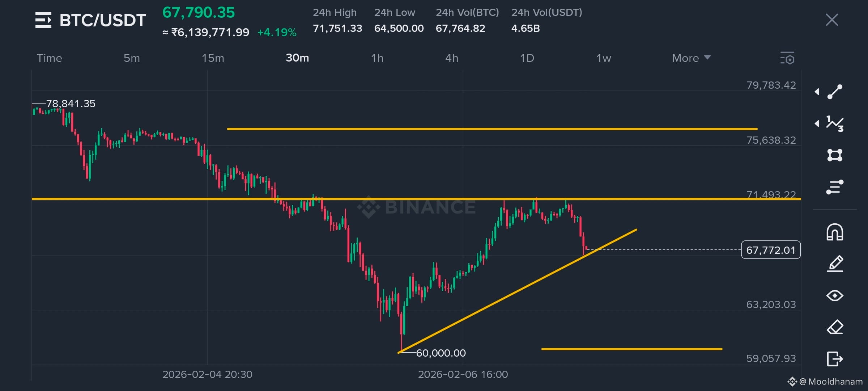Open the BTC/USDT pair selector

click(103, 20)
